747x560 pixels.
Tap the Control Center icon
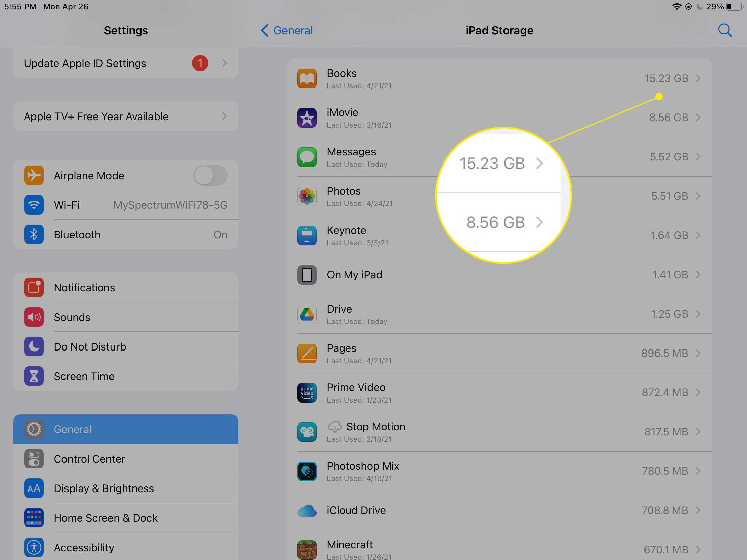[x=34, y=459]
